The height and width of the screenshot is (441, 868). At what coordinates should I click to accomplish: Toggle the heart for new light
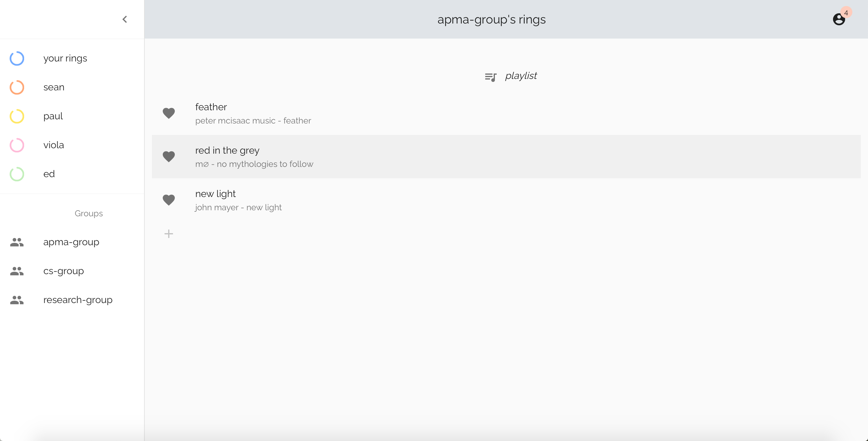tap(168, 200)
